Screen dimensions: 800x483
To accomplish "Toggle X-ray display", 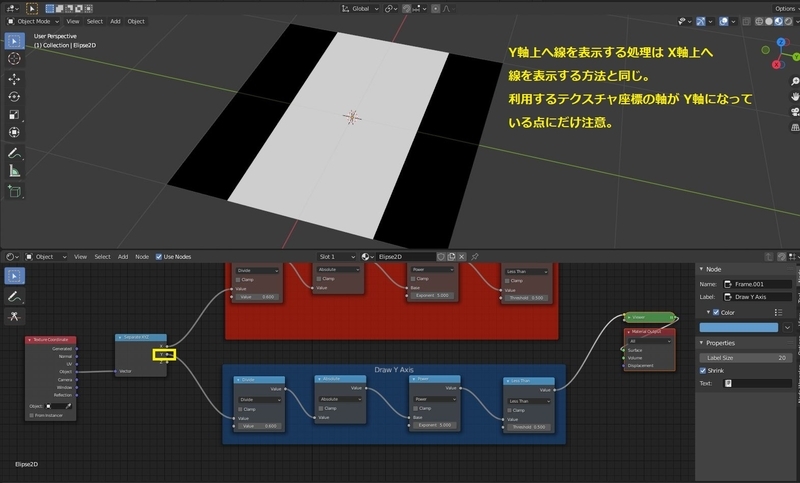I will pyautogui.click(x=746, y=21).
